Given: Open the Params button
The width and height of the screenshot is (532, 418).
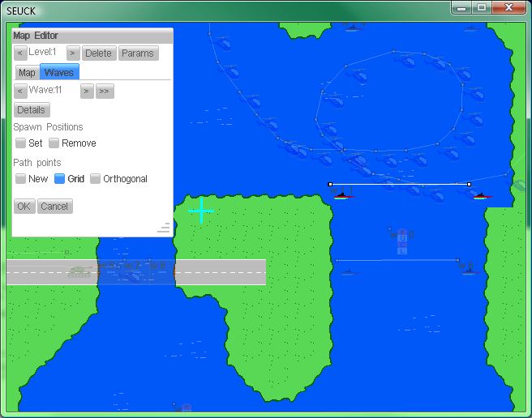Looking at the screenshot, I should click(138, 53).
